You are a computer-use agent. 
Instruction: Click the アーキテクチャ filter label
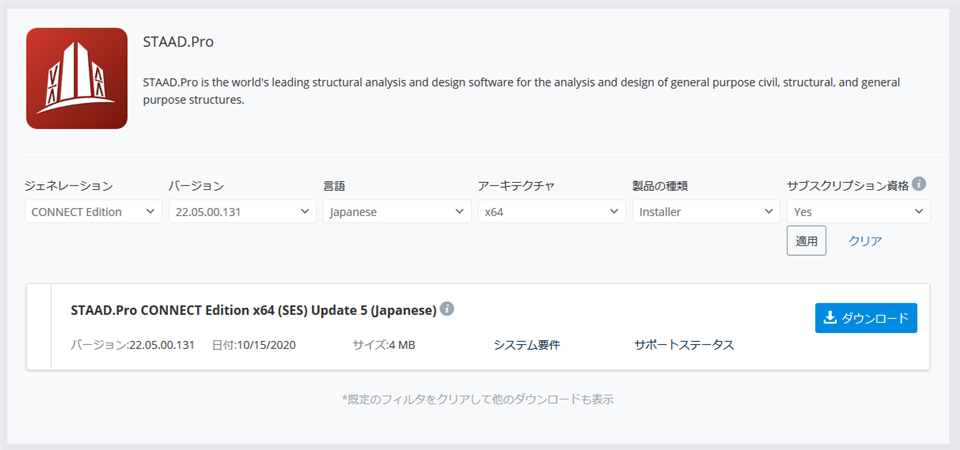[516, 186]
